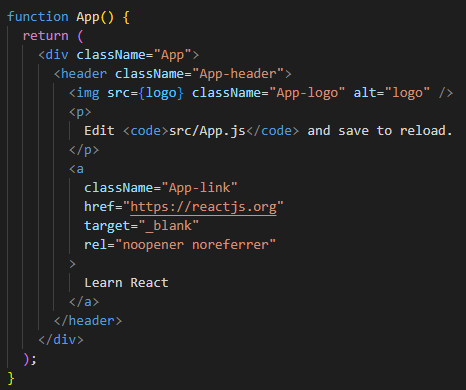Click the 'src/App.js' text

pyautogui.click(x=207, y=131)
